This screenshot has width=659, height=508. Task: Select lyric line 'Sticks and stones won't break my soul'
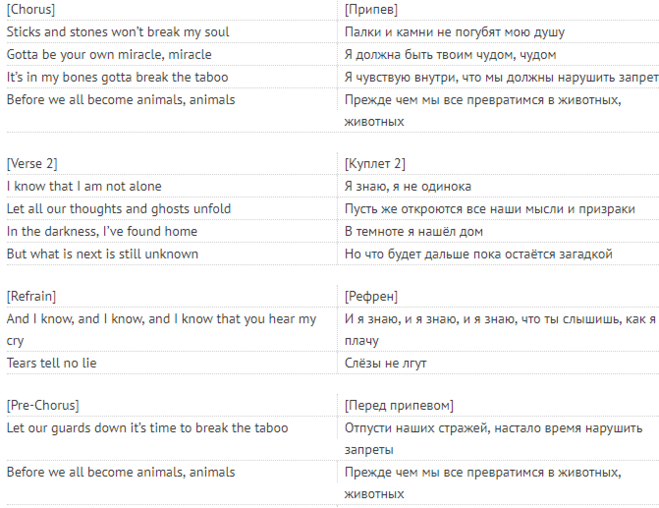tap(118, 32)
